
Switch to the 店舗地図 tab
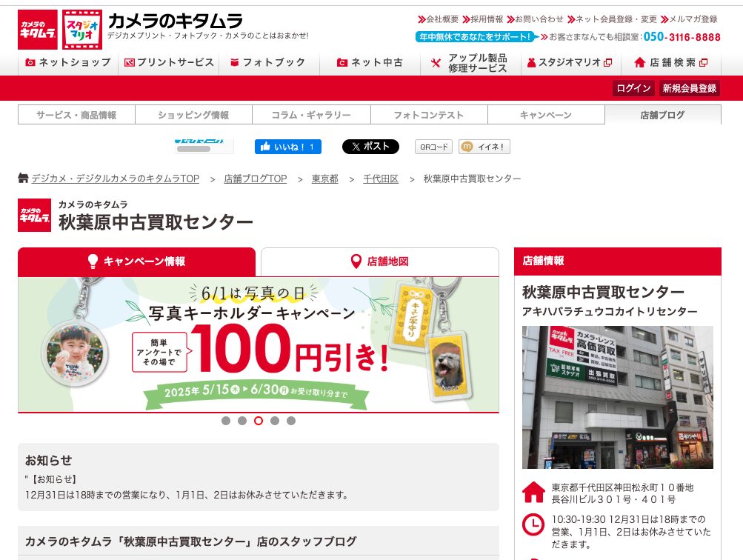click(379, 261)
